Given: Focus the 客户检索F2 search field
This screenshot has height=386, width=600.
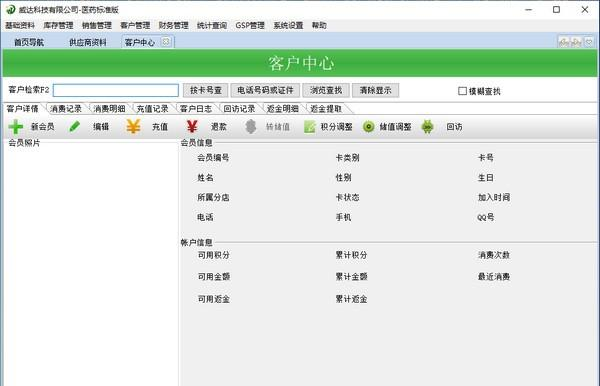Looking at the screenshot, I should [116, 90].
